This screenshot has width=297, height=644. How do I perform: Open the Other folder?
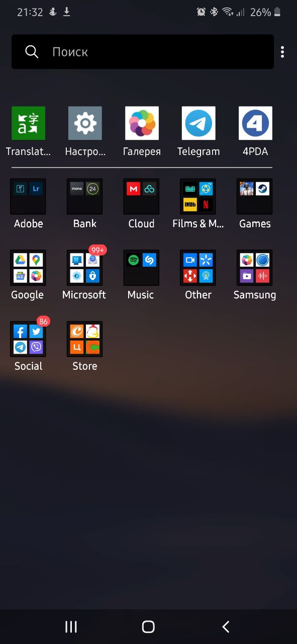(199, 268)
